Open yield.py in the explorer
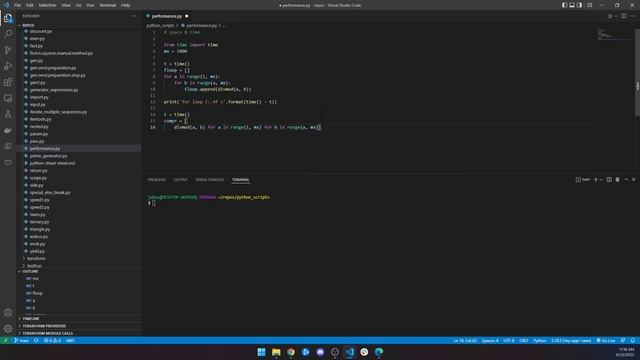Viewport: 640px width, 360px height. click(x=37, y=251)
